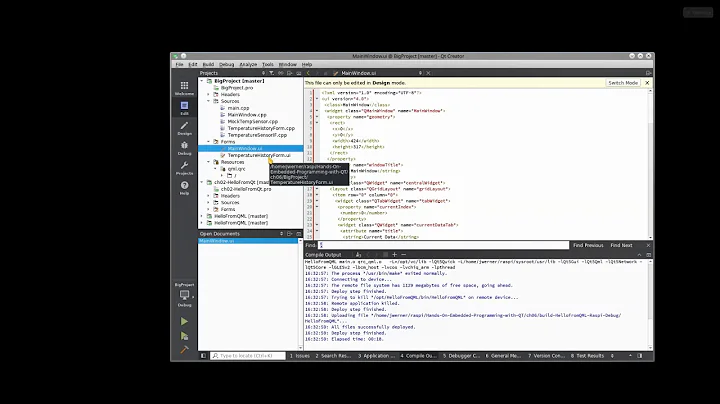Open the 8 Test Results pane
720x404 pixels.
click(587, 356)
